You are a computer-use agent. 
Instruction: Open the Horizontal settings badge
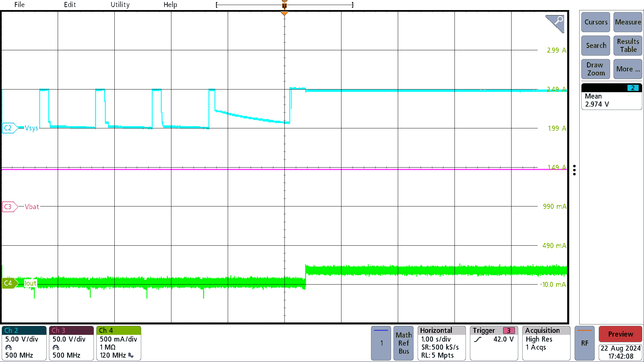coord(441,343)
